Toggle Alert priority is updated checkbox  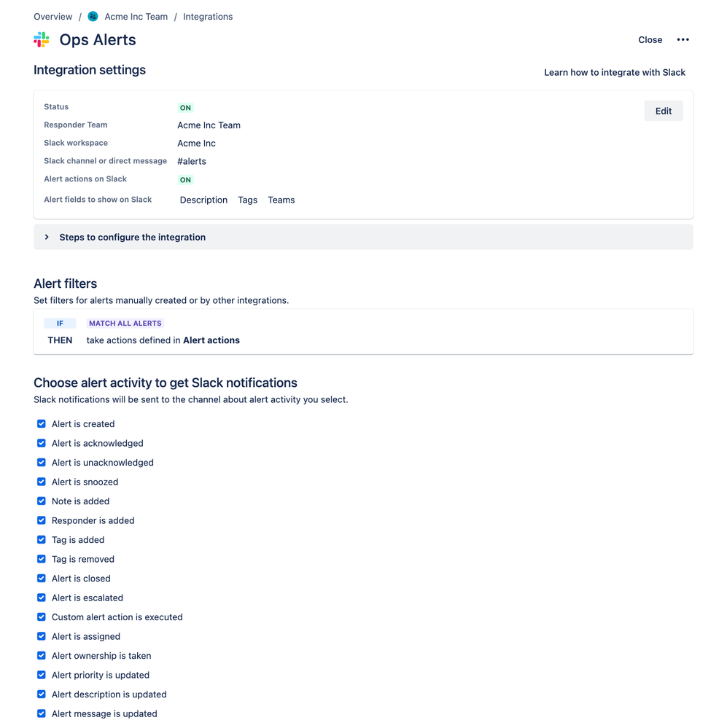[x=42, y=675]
